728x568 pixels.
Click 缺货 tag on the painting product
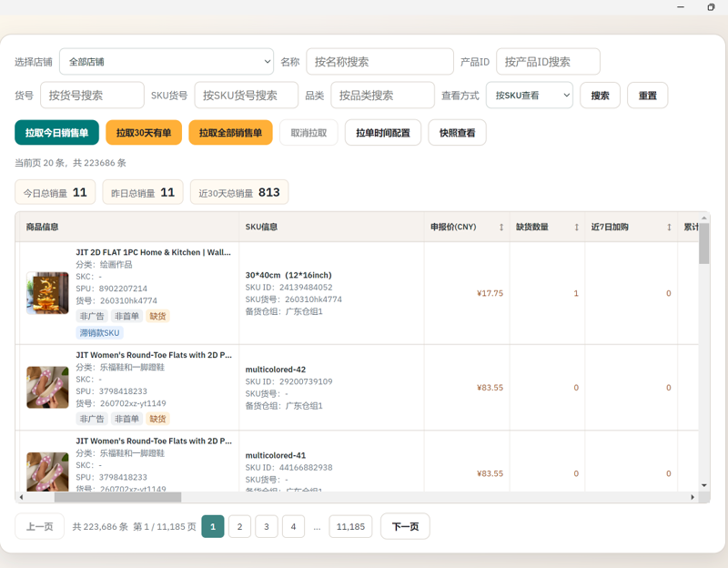[157, 316]
